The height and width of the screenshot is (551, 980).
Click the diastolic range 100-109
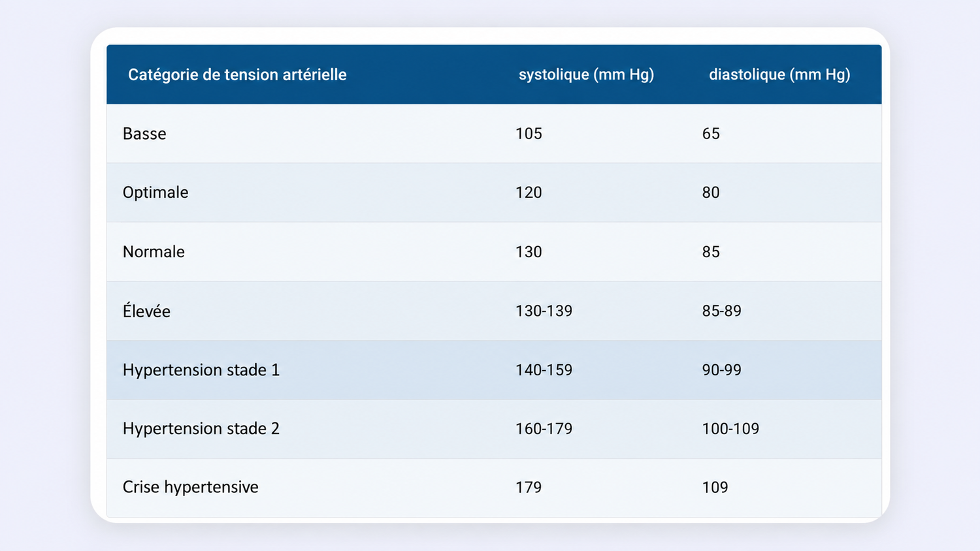(x=730, y=429)
